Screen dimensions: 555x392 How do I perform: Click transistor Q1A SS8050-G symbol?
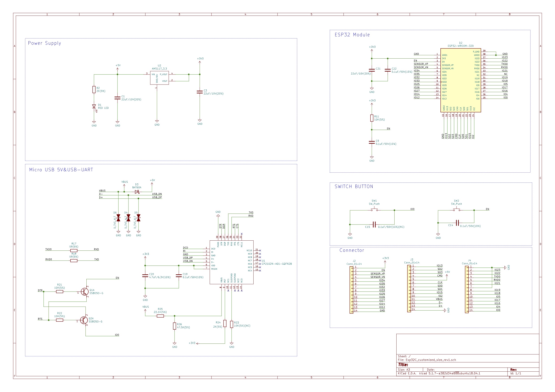coord(84,291)
